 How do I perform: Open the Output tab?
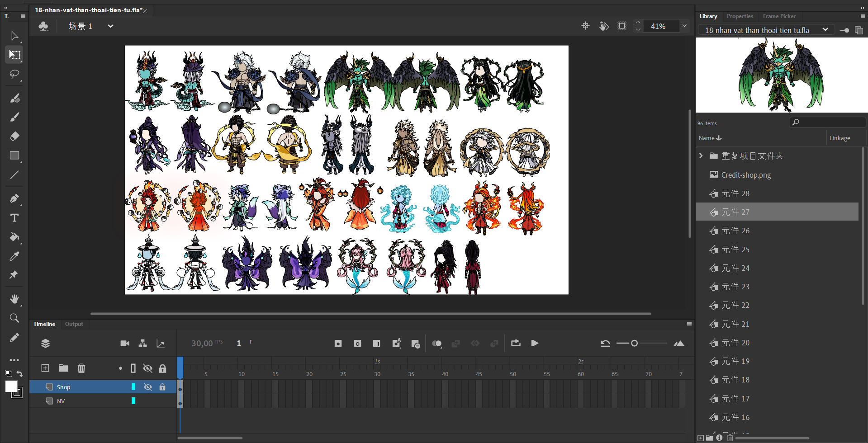coord(74,324)
